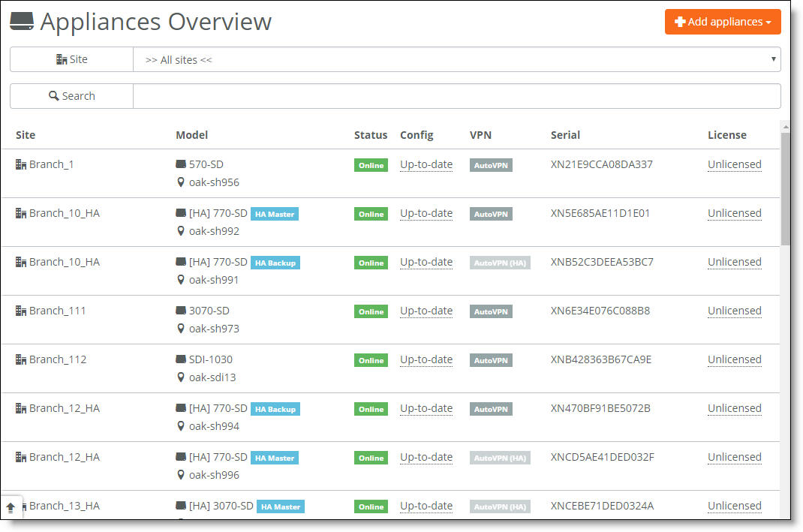Click the HA Master badge for oak-sh992
Screen dimensions: 803x532
coord(275,214)
